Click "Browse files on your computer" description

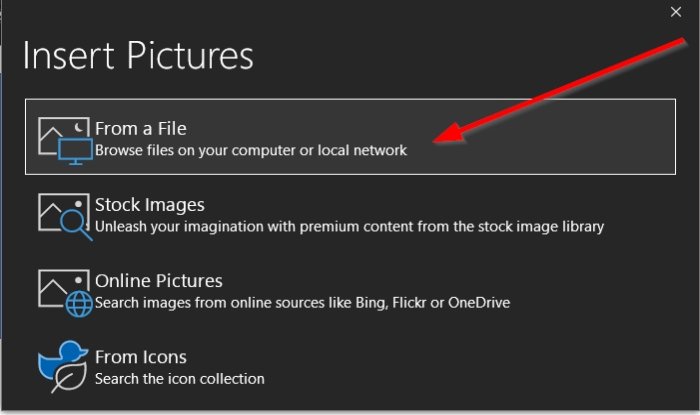[x=251, y=150]
